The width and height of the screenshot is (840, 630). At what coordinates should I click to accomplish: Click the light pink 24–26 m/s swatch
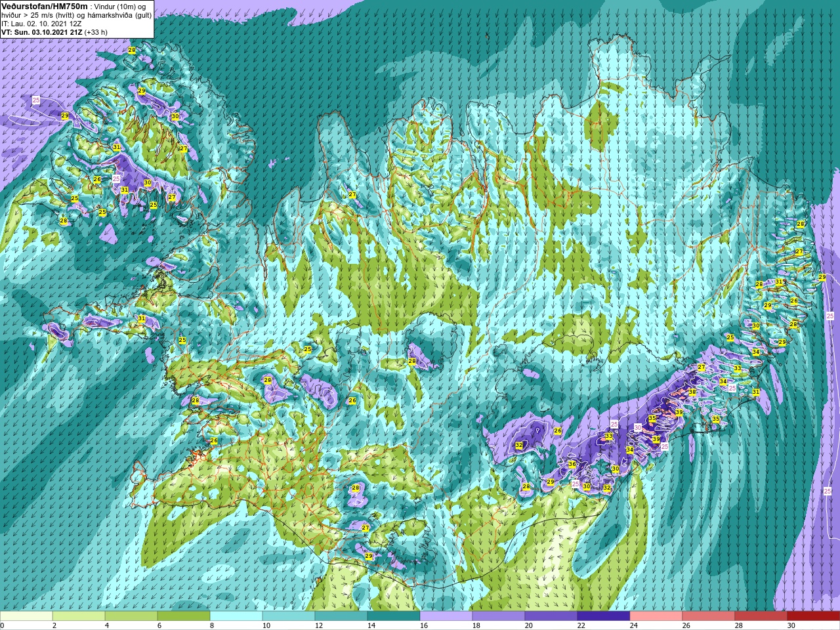point(656,616)
